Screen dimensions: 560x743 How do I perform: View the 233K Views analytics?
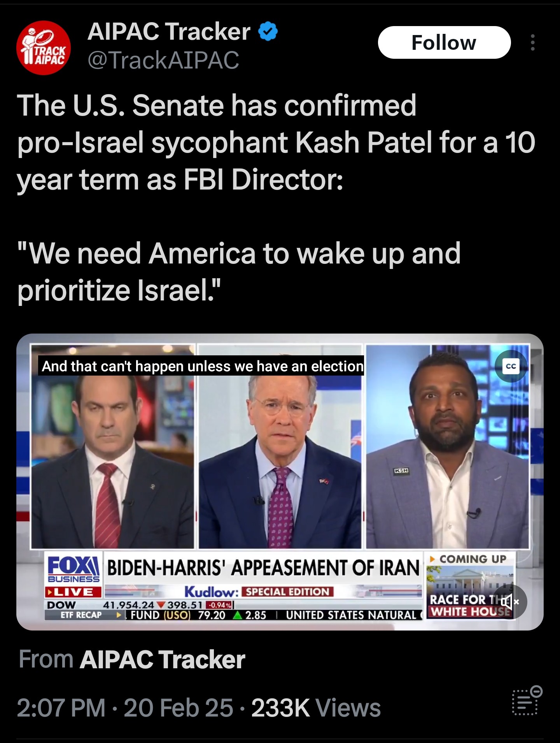[x=316, y=708]
